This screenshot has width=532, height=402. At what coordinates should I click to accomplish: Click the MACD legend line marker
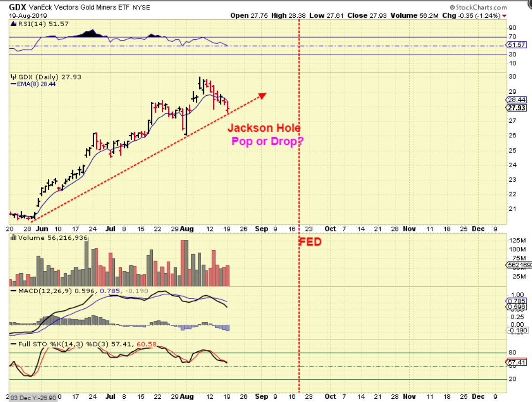pos(13,291)
